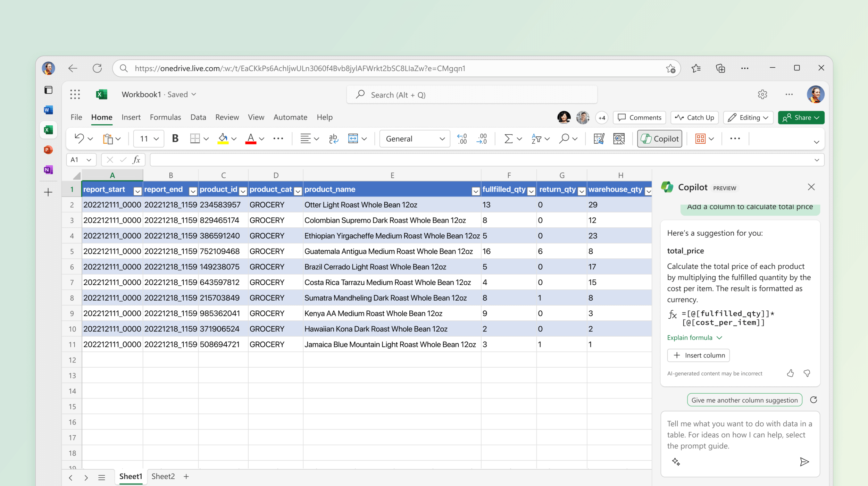This screenshot has width=868, height=486.
Task: Click Give me another column suggestion
Action: click(x=744, y=400)
